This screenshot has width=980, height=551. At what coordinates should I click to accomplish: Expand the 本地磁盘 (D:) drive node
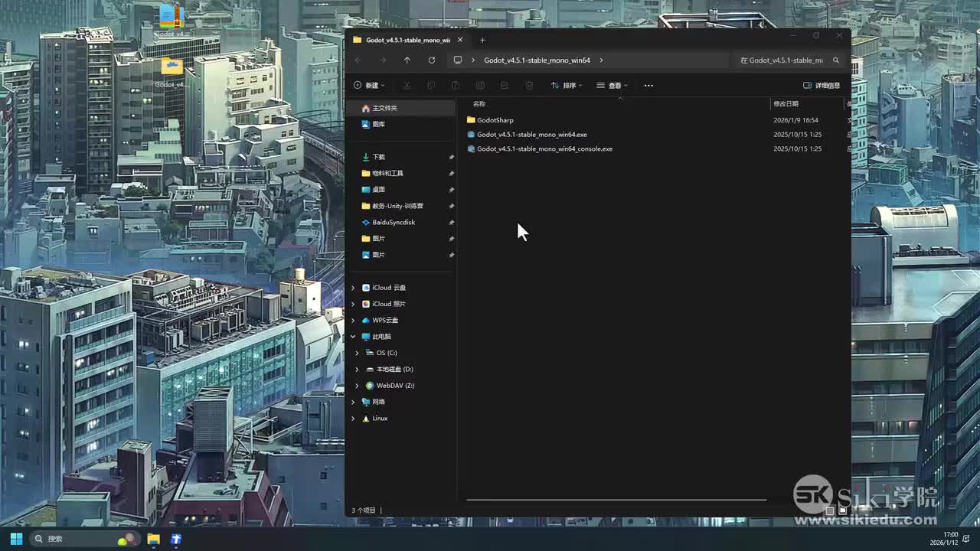tap(357, 370)
